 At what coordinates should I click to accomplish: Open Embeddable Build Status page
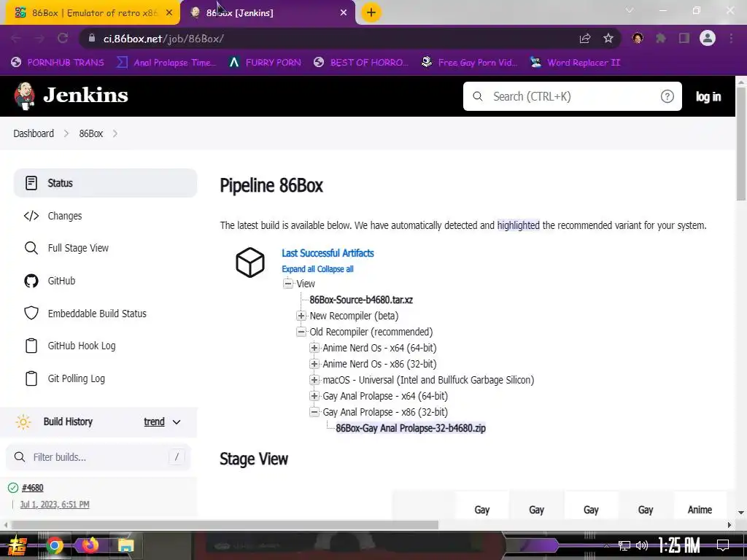(105, 314)
